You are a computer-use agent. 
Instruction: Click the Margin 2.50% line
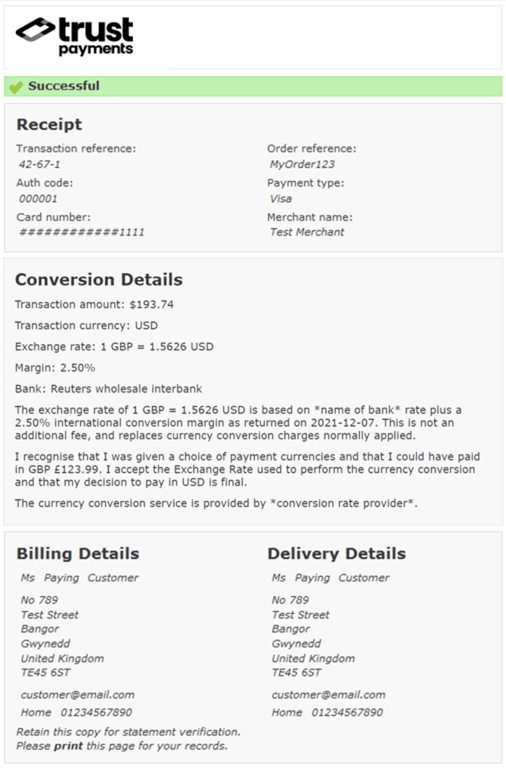click(55, 368)
